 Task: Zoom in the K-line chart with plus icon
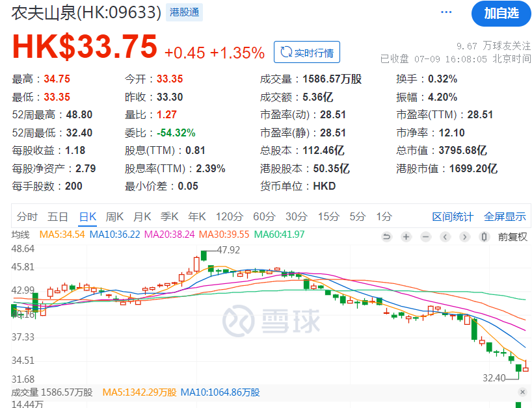click(x=406, y=236)
